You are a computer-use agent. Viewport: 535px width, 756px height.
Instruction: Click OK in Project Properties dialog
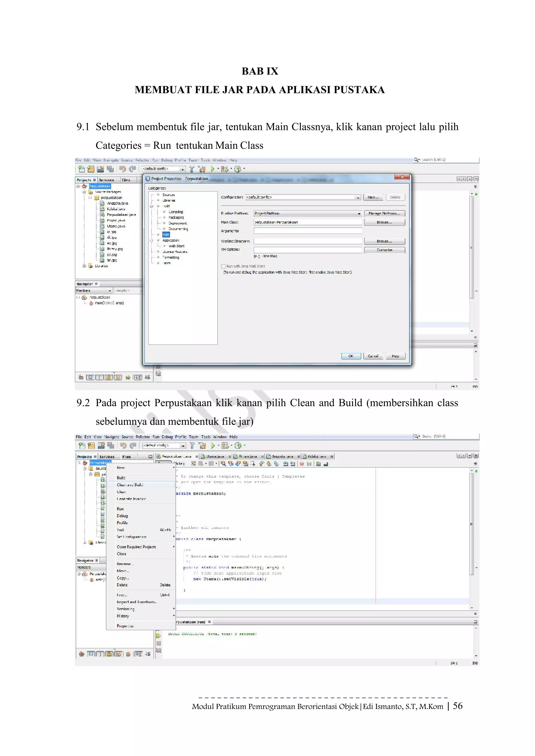351,356
